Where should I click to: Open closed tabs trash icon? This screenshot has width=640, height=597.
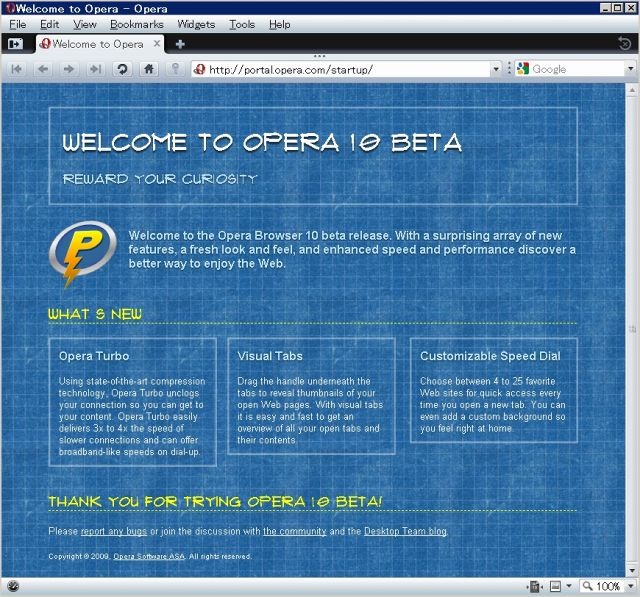624,43
